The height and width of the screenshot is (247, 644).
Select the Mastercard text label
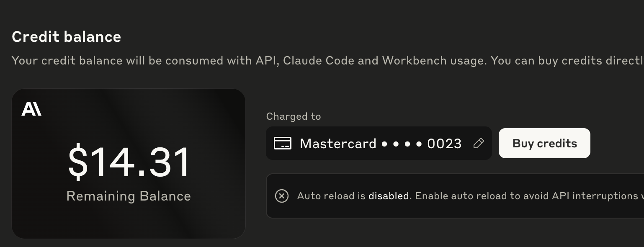point(338,144)
